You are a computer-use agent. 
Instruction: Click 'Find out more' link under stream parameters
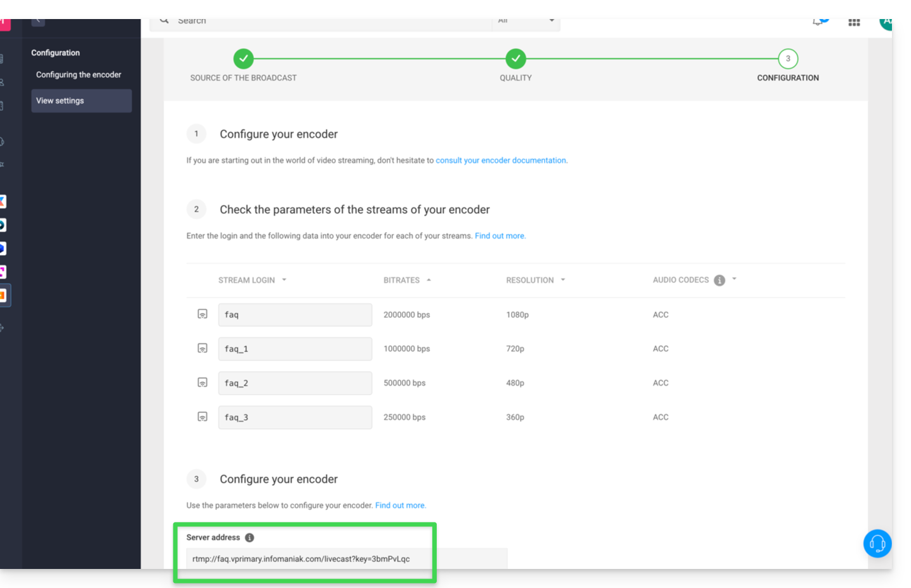(500, 236)
